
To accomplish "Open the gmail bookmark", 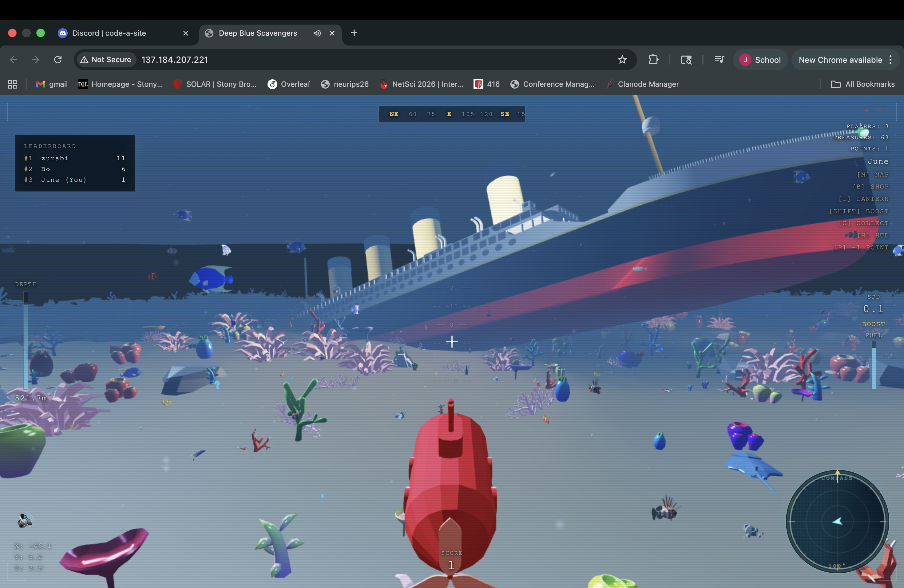I will point(52,84).
